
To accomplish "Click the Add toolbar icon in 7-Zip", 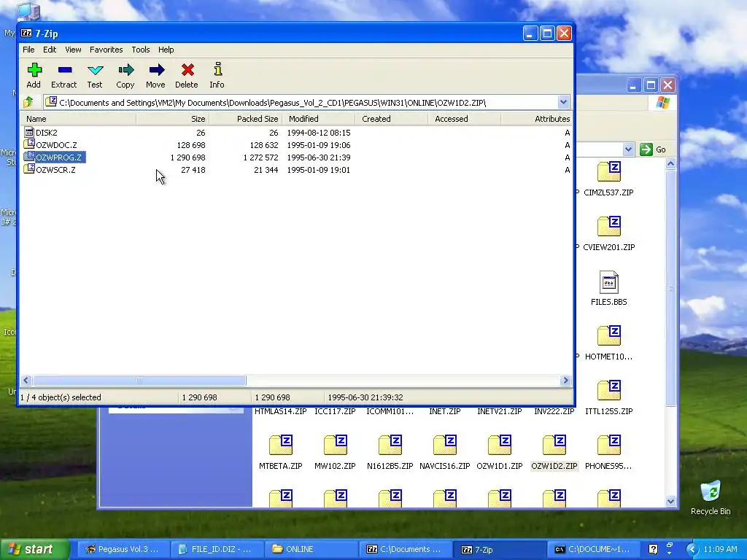I will tap(34, 70).
